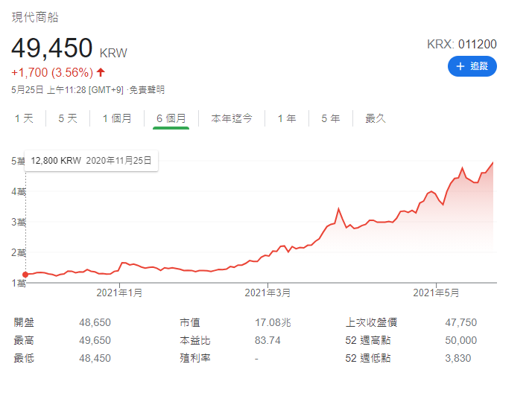Viewport: 532px width, 393px height.
Task: Click the 市值 label
Action: (x=190, y=322)
